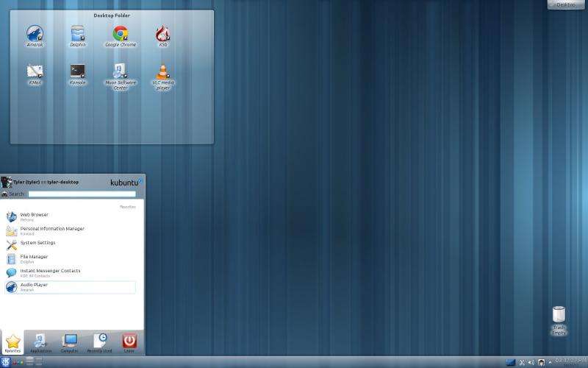Launch Audio Player Amarok entry
588x368 pixels.
(70, 287)
